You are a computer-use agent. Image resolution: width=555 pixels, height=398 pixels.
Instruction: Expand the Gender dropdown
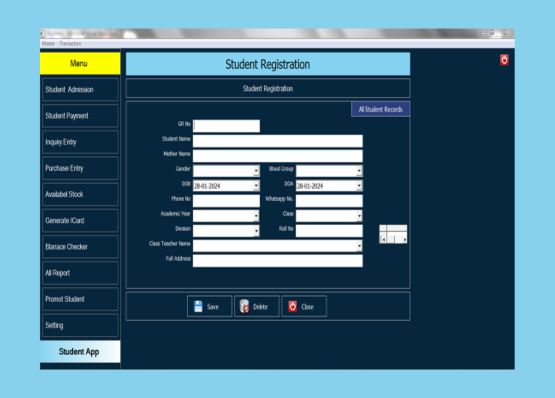256,171
